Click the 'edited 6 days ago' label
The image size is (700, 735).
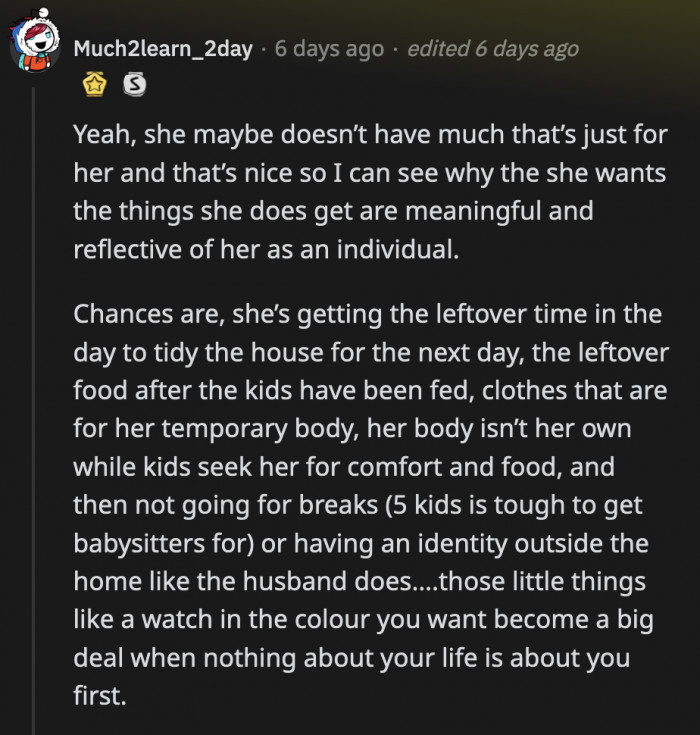[492, 48]
